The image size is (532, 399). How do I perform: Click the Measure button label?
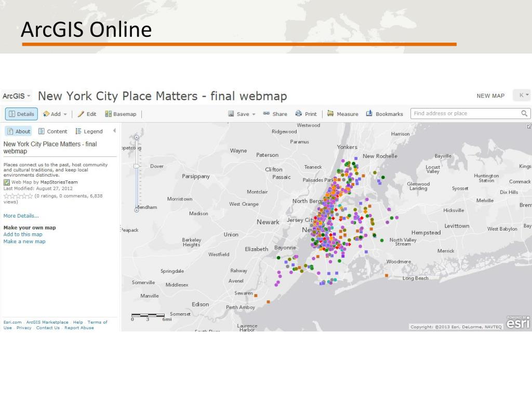pyautogui.click(x=348, y=114)
